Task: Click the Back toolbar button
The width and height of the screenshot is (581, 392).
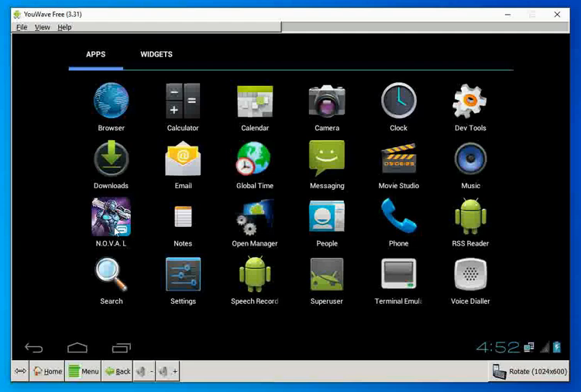Action: (x=118, y=371)
